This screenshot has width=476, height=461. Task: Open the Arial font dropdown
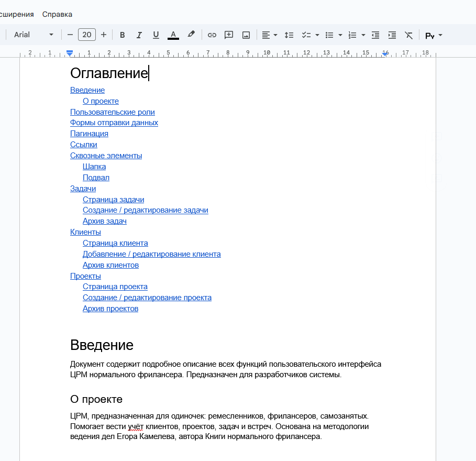pos(34,34)
